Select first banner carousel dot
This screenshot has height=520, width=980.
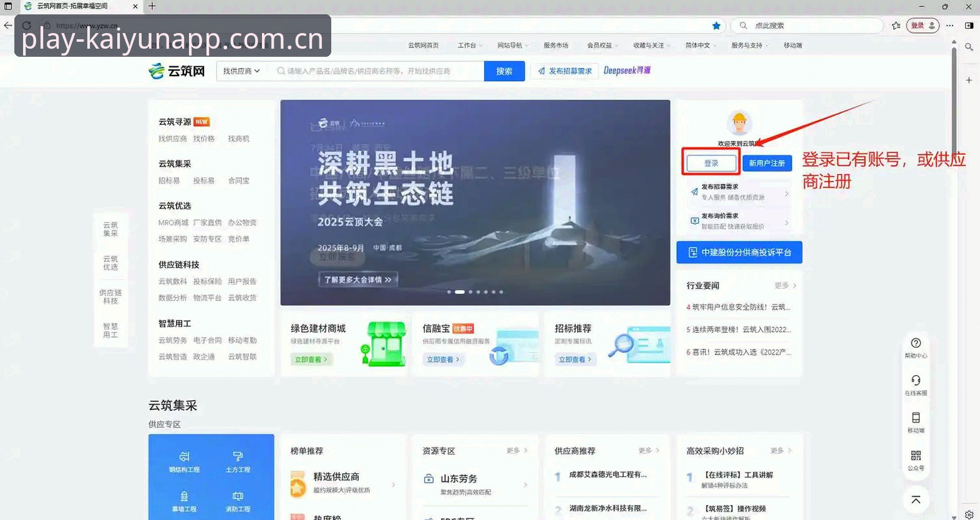click(x=449, y=292)
